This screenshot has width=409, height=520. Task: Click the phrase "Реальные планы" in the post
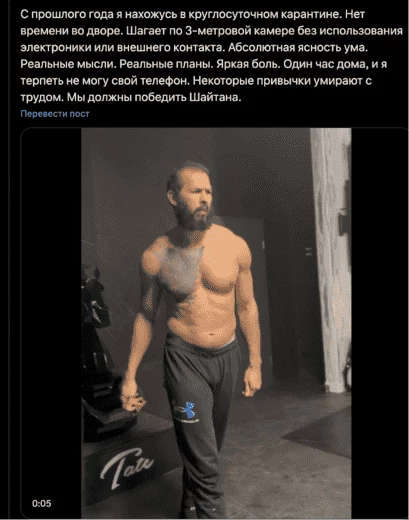point(166,64)
